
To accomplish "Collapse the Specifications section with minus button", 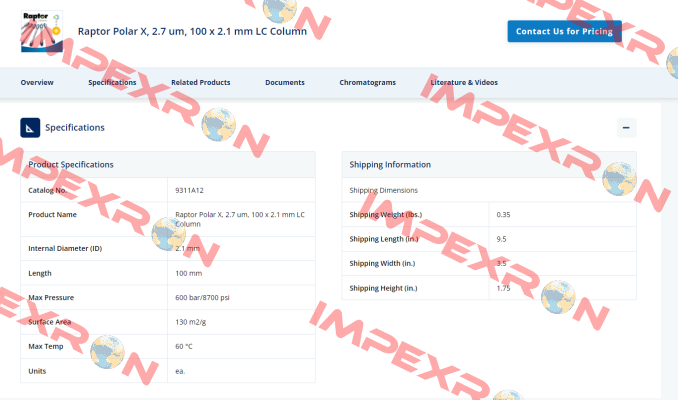I will (626, 128).
